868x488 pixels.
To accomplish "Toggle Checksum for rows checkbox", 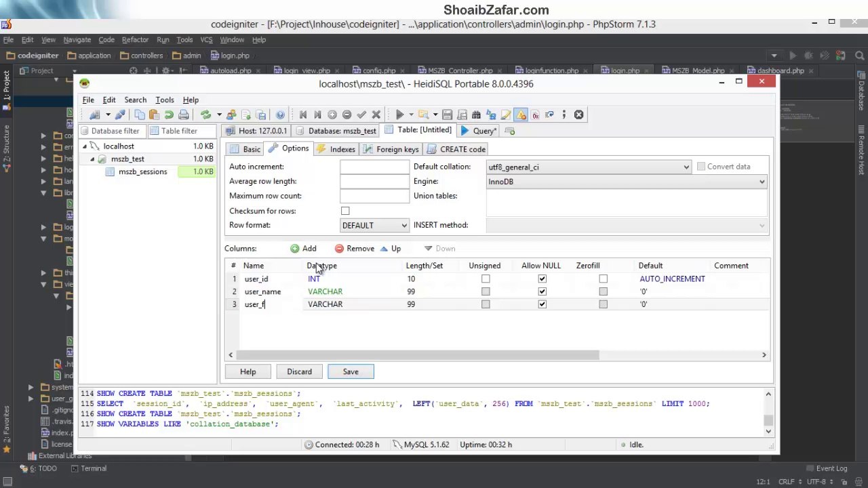I will pyautogui.click(x=345, y=211).
